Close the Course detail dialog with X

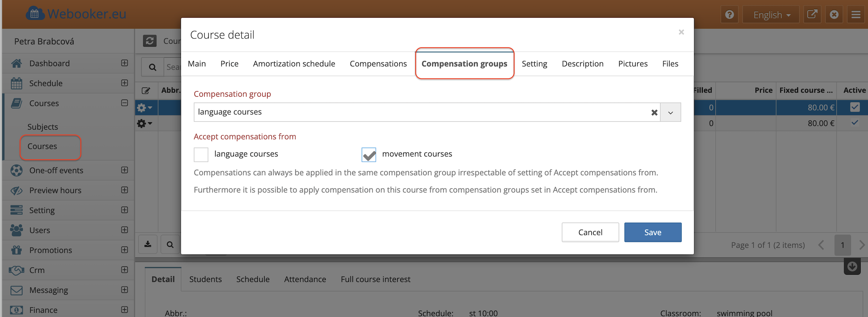click(x=681, y=32)
